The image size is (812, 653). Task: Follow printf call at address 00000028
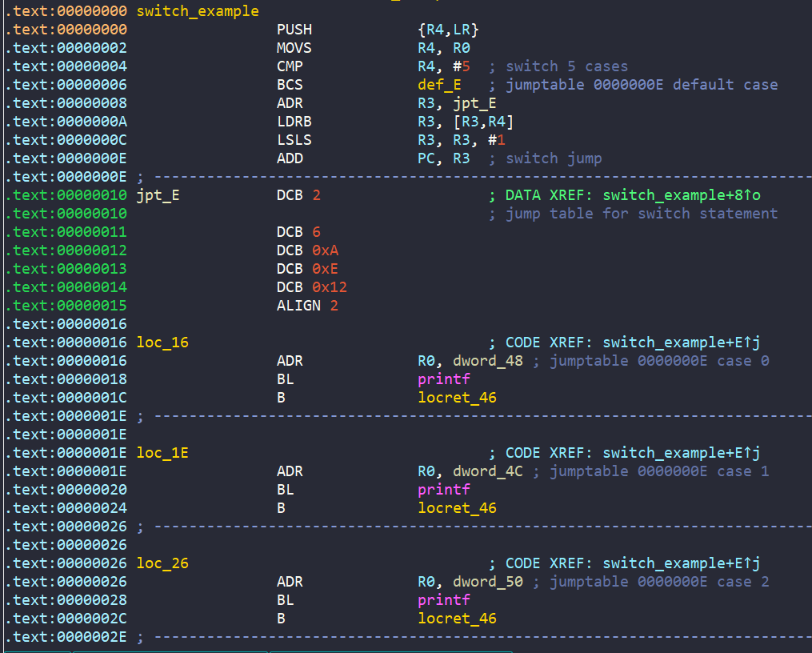click(x=444, y=600)
